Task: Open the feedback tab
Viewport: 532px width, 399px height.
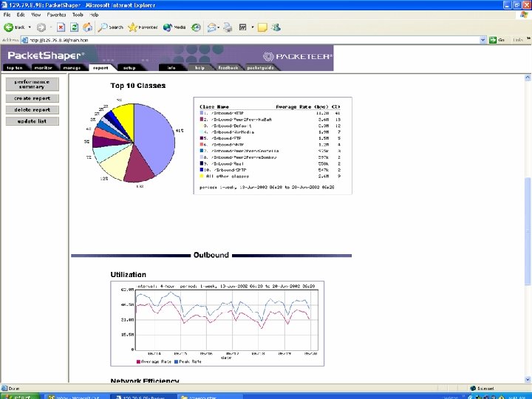Action: click(x=228, y=67)
